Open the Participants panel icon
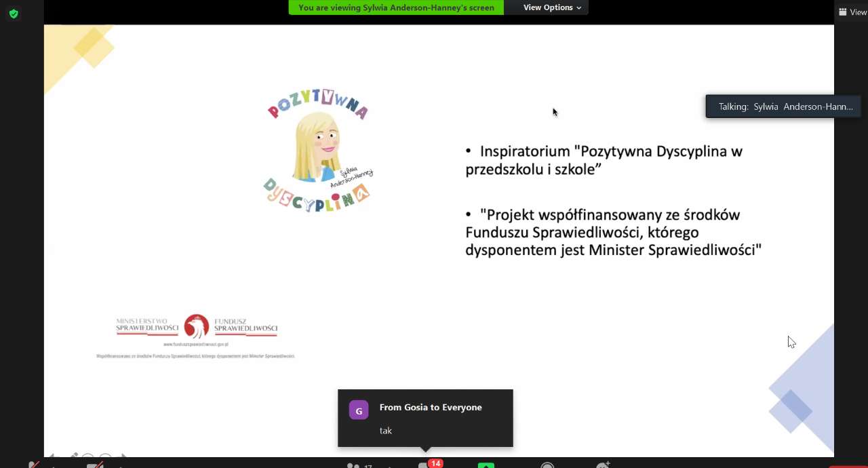 (x=353, y=465)
